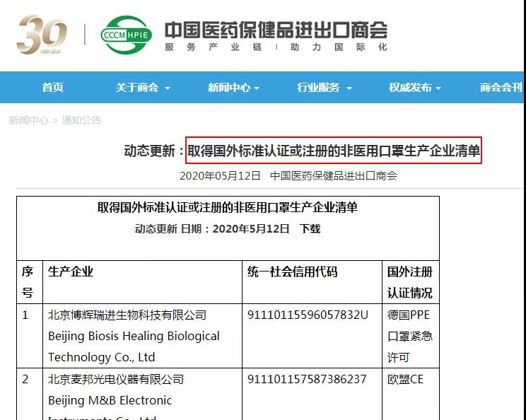Expand the 行业服务 dropdown arrow
The image size is (526, 420).
(x=349, y=88)
